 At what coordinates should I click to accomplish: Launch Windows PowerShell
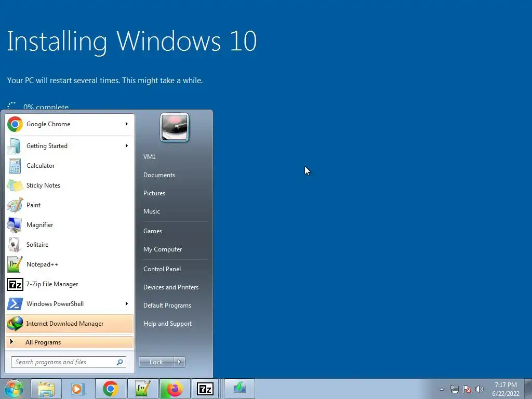(x=70, y=303)
